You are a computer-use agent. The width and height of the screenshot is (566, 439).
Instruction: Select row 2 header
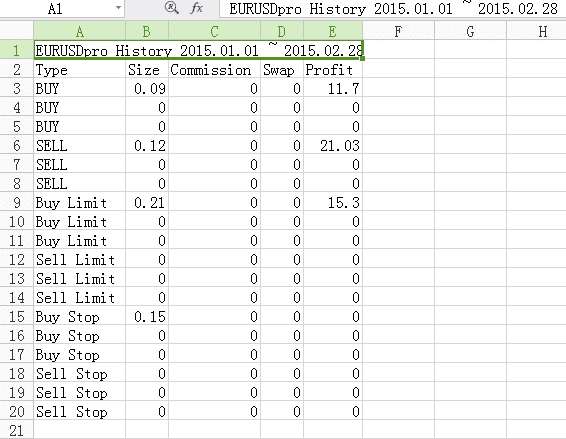(17, 69)
